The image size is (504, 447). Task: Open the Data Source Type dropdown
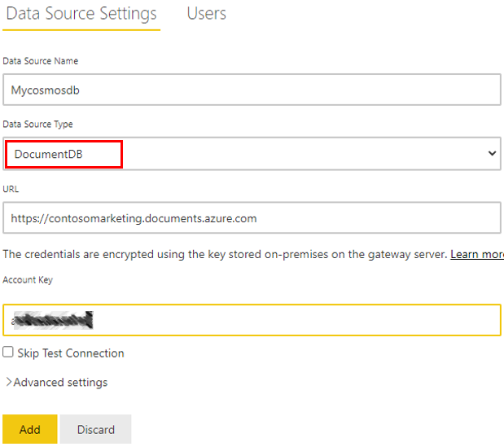(252, 154)
